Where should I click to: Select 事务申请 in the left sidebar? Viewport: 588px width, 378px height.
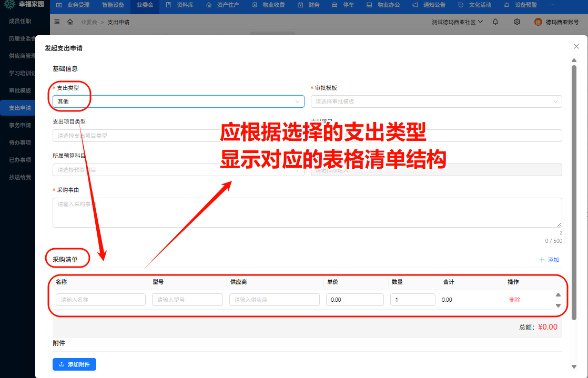coord(20,125)
